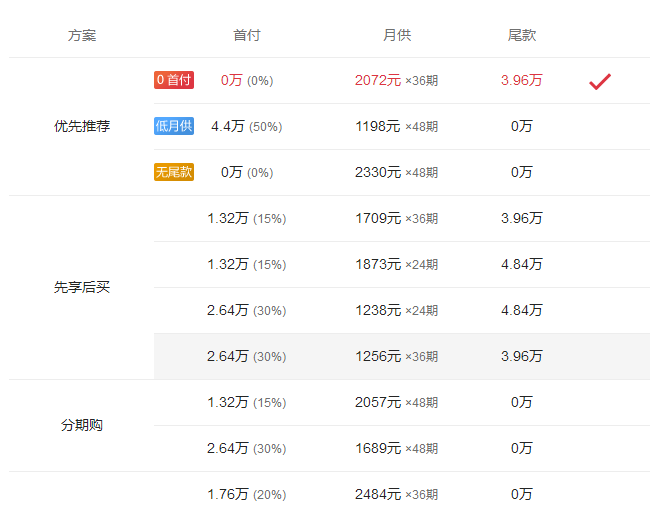The height and width of the screenshot is (521, 650).
Task: Click the '优先推荐' category label
Action: tap(82, 127)
